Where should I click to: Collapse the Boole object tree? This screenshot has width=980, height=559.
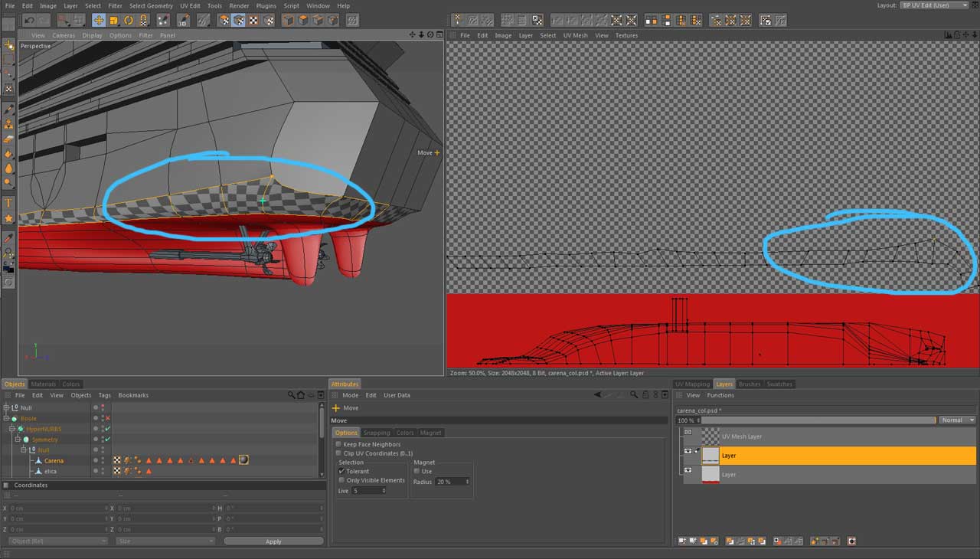[6, 418]
